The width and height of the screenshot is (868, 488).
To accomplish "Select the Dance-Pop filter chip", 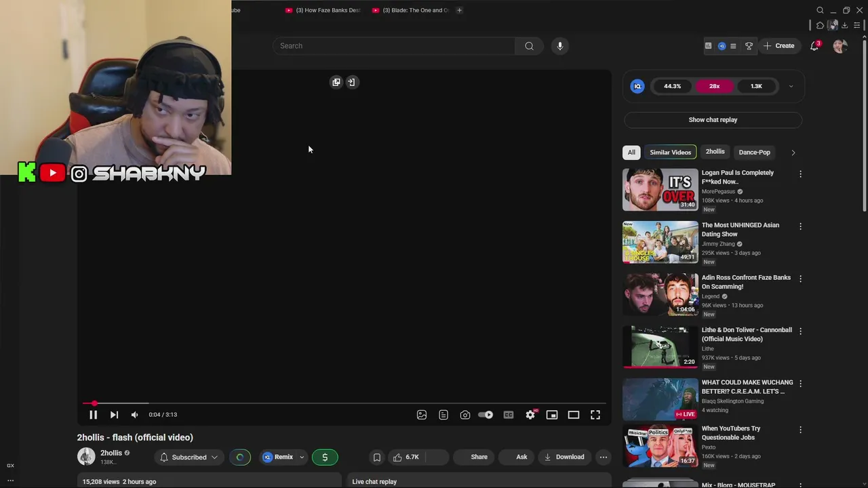I will (754, 152).
